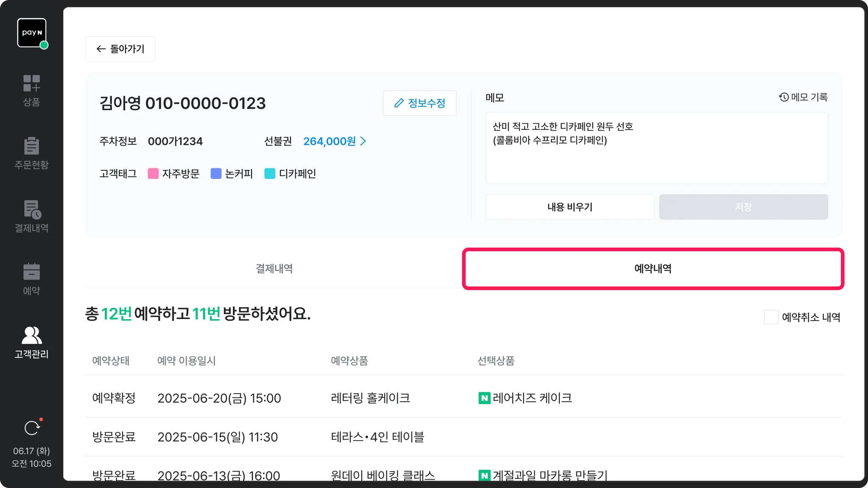The width and height of the screenshot is (868, 488).
Task: Click the 돌아가기 back button
Action: point(120,49)
